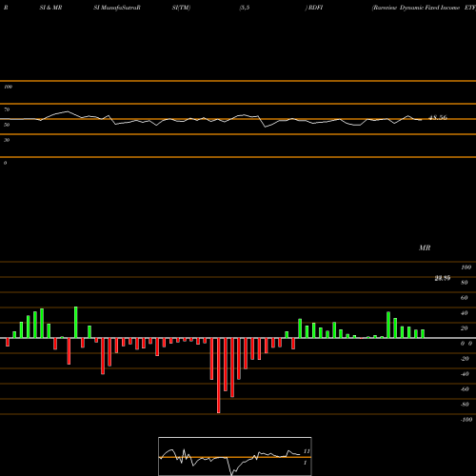This screenshot has width=476, height=476.
Task: Click the MR panel label
Action: (425, 248)
